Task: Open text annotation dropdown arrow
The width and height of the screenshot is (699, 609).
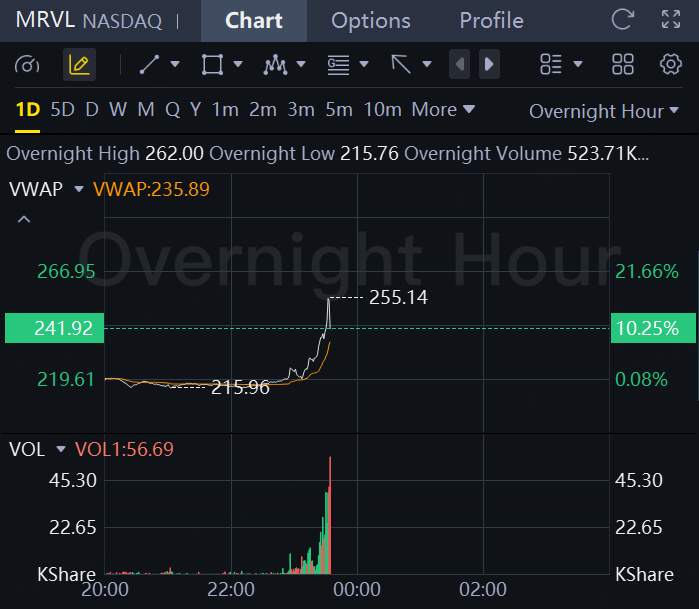Action: pos(364,64)
